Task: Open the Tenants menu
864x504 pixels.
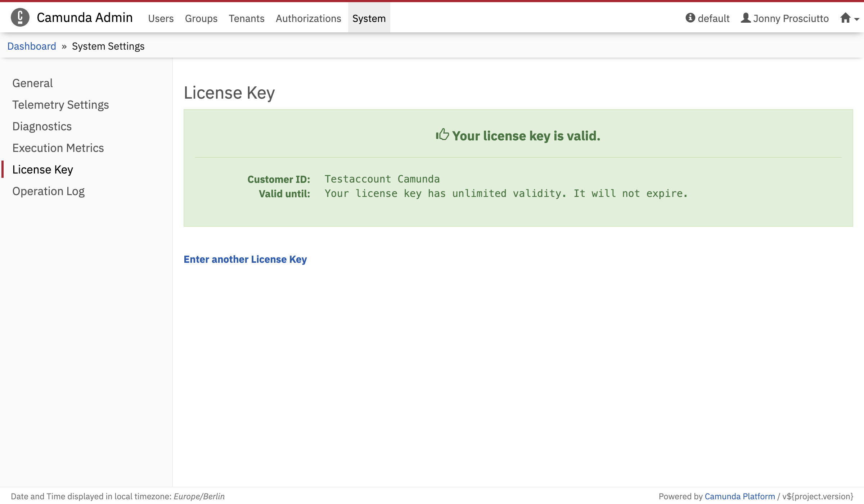Action: (247, 18)
